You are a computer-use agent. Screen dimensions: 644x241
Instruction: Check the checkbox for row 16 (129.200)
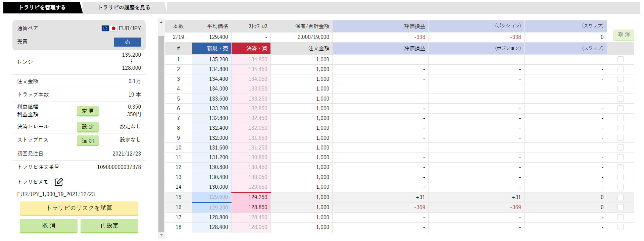pyautogui.click(x=621, y=207)
